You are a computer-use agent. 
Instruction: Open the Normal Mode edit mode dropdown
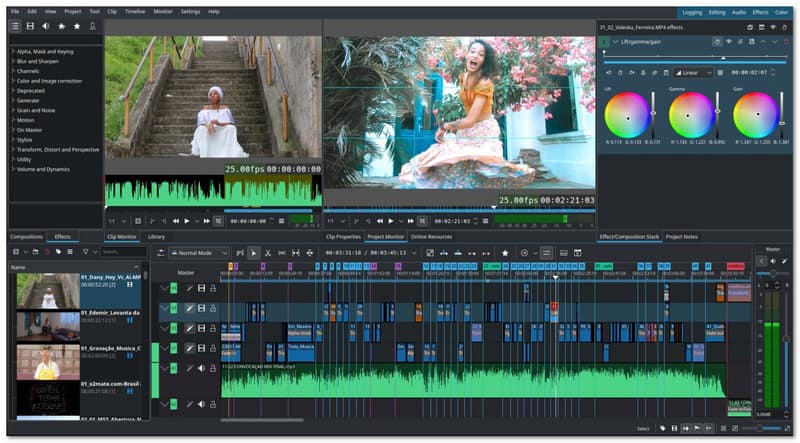pos(199,253)
